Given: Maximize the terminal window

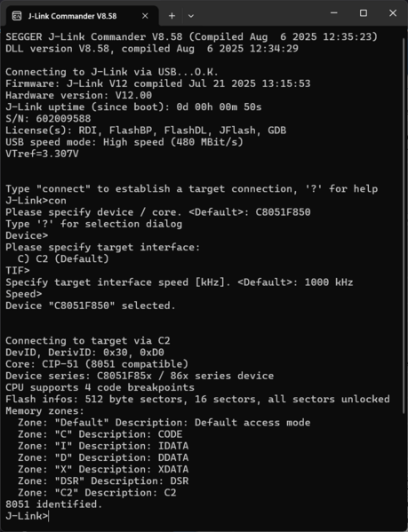Looking at the screenshot, I should [364, 13].
